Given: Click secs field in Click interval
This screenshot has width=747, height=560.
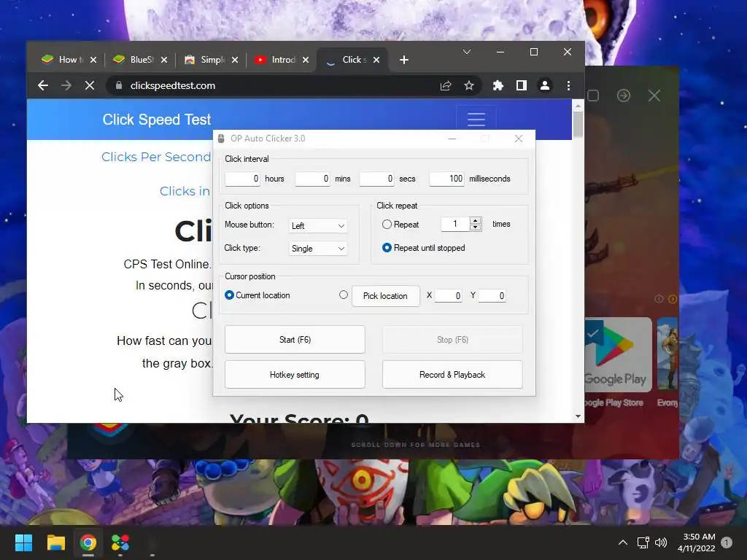Looking at the screenshot, I should [377, 179].
